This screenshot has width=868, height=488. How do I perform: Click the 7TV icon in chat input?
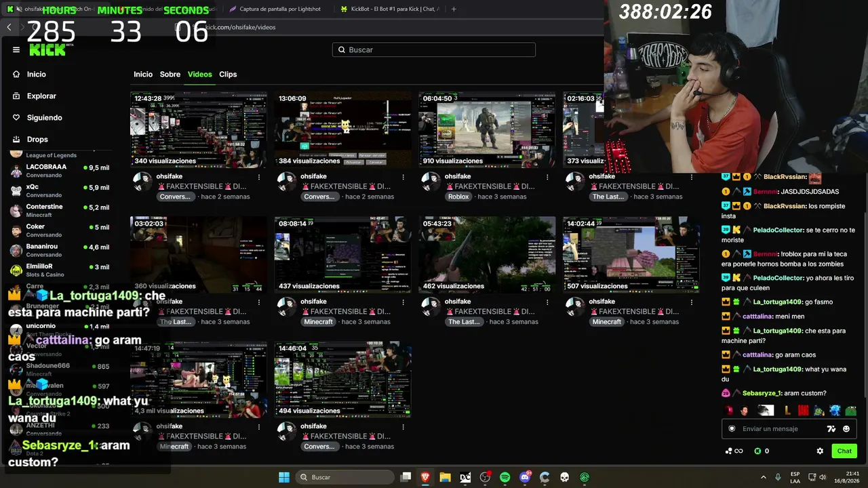(x=831, y=429)
